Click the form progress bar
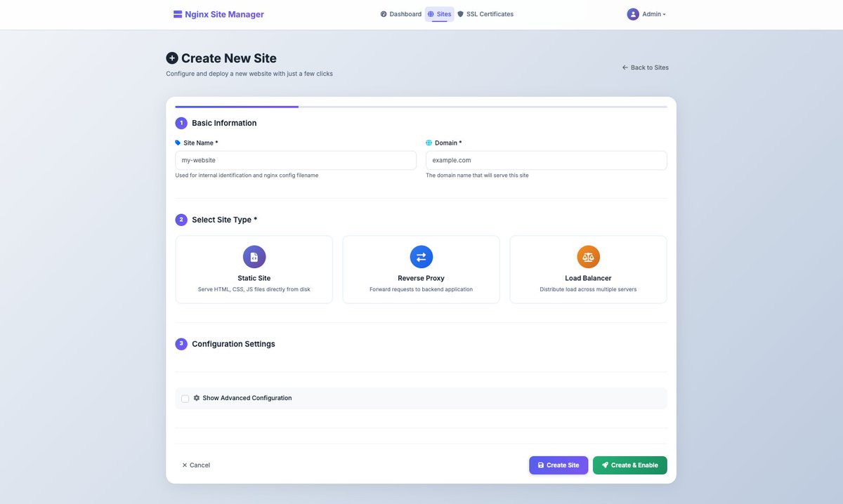Viewport: 843px width, 504px height. [x=421, y=107]
